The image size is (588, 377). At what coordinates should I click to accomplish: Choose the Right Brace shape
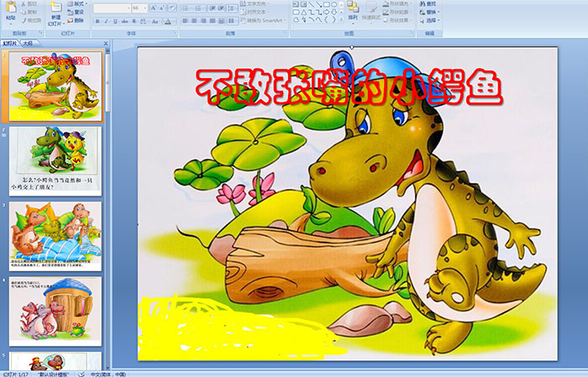coord(333,19)
